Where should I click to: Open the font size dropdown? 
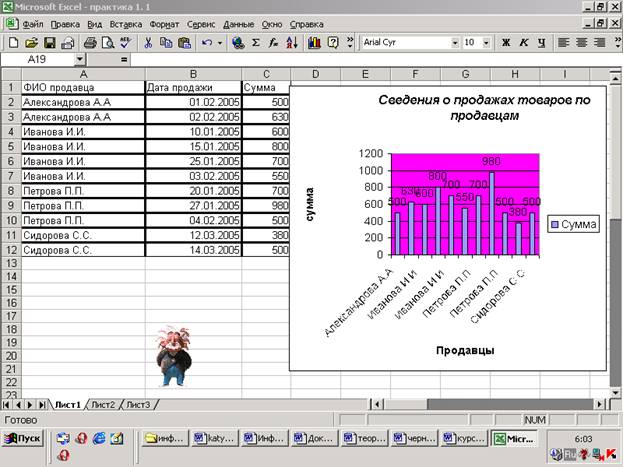coord(486,43)
